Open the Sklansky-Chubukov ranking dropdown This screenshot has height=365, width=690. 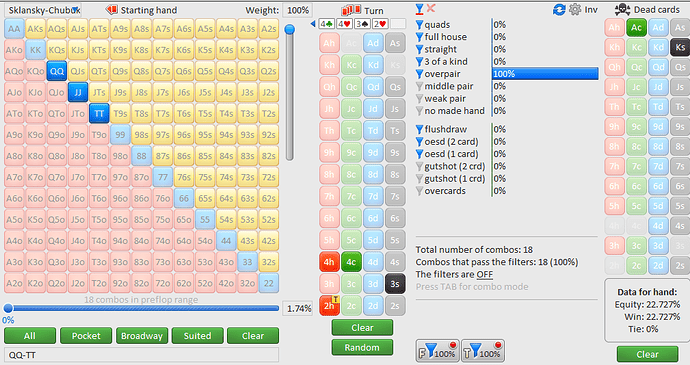click(x=43, y=10)
